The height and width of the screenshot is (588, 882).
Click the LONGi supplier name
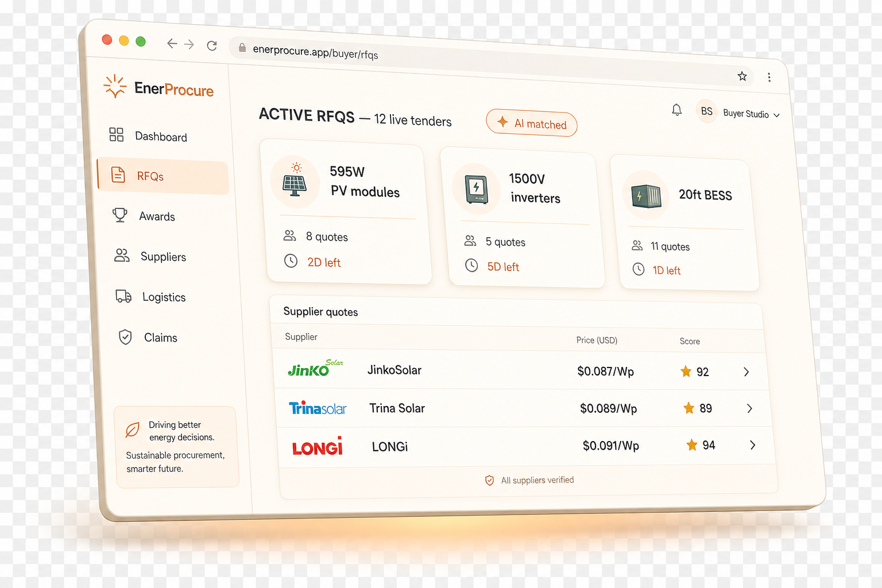tap(390, 446)
